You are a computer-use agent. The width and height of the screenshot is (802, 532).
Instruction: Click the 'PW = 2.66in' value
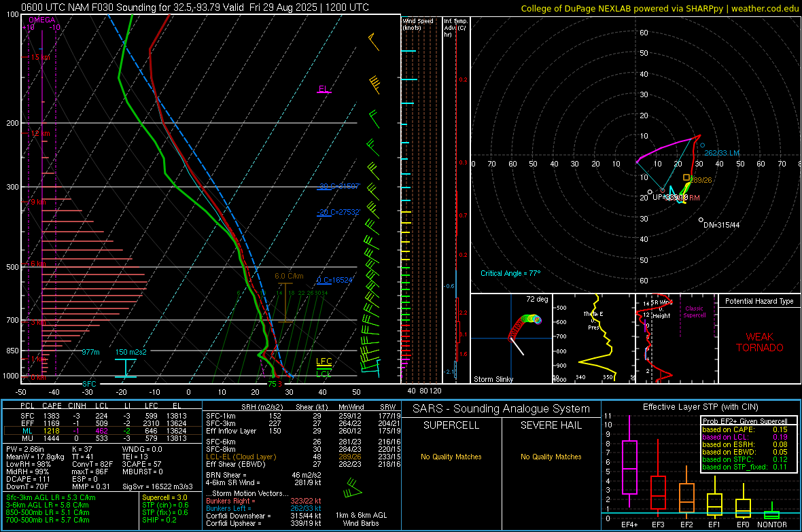(x=24, y=449)
